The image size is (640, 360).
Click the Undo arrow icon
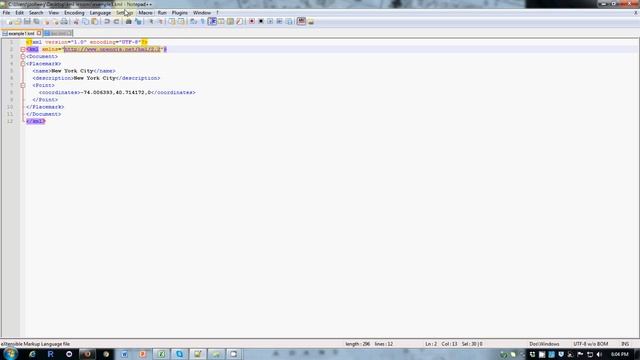coord(107,21)
